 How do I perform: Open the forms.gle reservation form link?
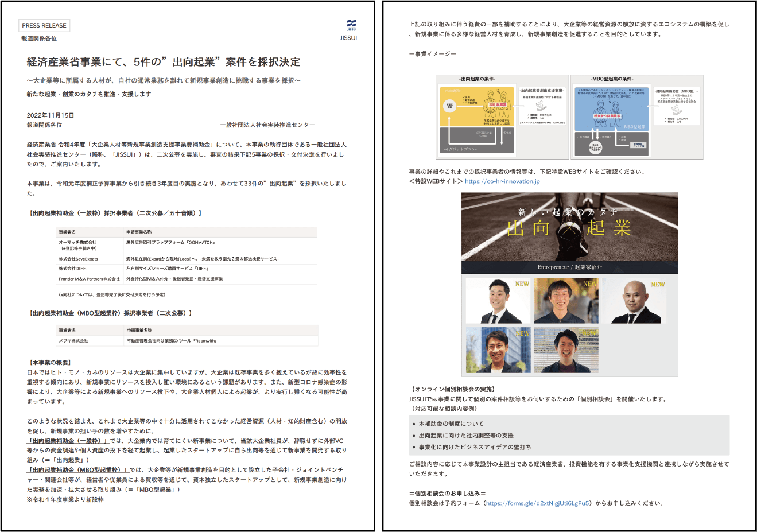pos(538,503)
